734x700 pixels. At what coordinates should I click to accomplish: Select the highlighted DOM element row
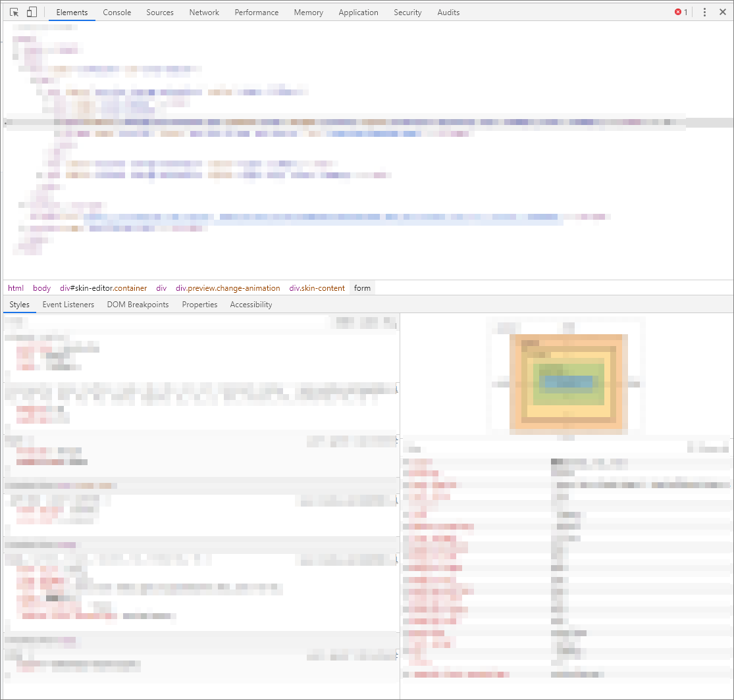(368, 122)
